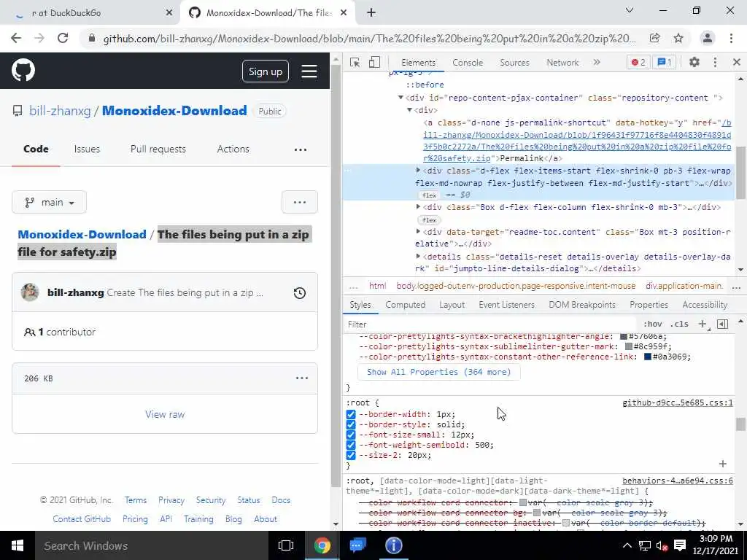Click the #57606a color swatch
This screenshot has height=560, width=747.
point(623,336)
